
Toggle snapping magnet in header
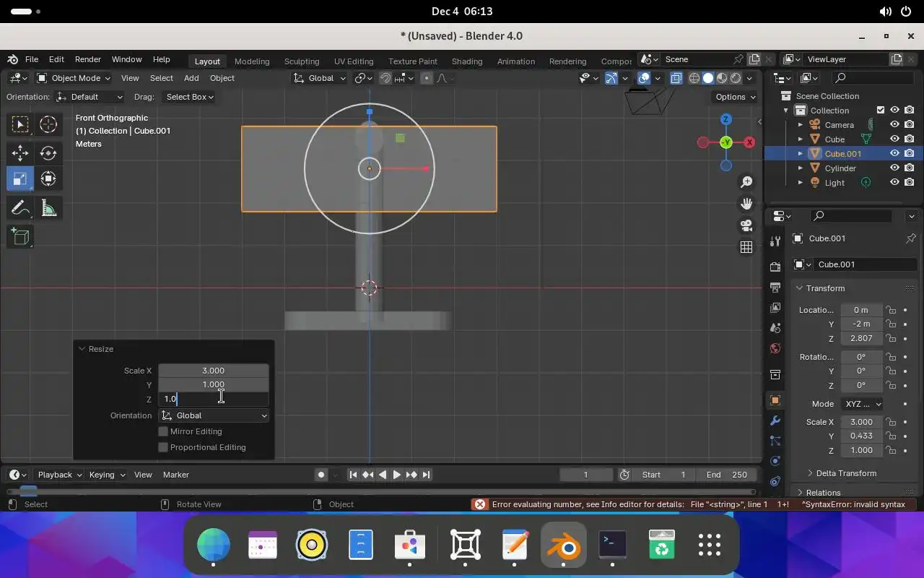385,78
